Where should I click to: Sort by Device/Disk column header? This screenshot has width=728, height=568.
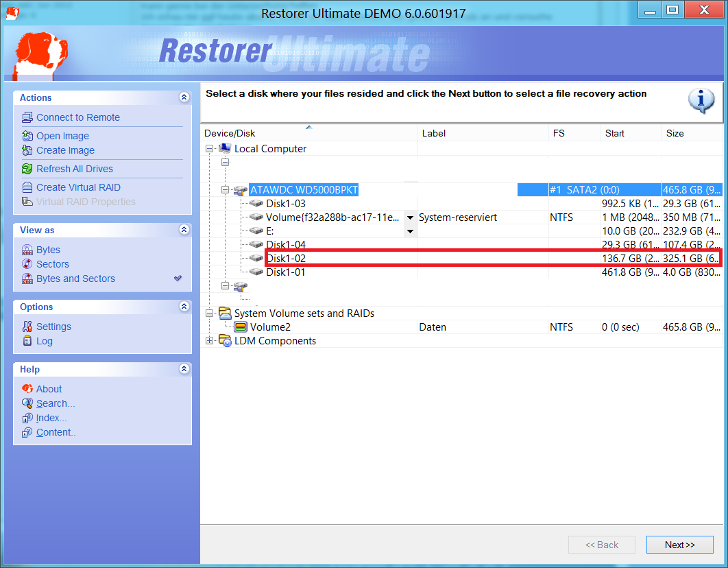click(309, 133)
